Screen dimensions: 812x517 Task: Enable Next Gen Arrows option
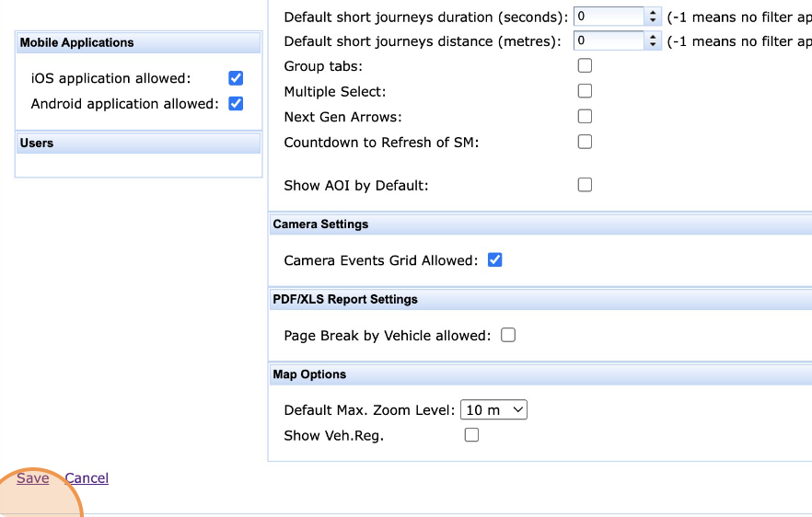tap(585, 117)
